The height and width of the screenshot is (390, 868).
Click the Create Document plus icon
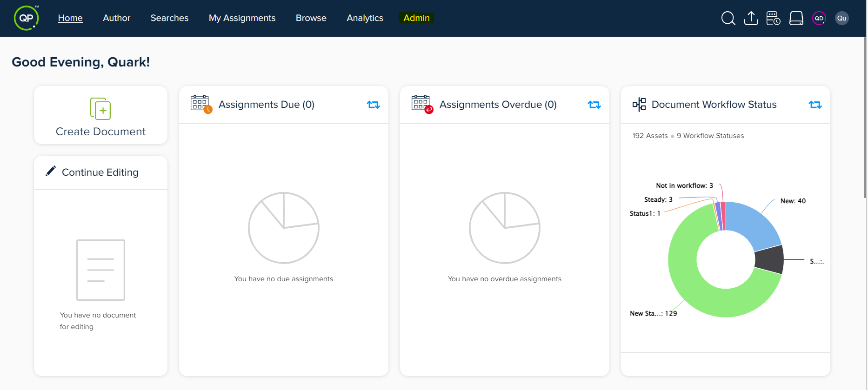[100, 109]
